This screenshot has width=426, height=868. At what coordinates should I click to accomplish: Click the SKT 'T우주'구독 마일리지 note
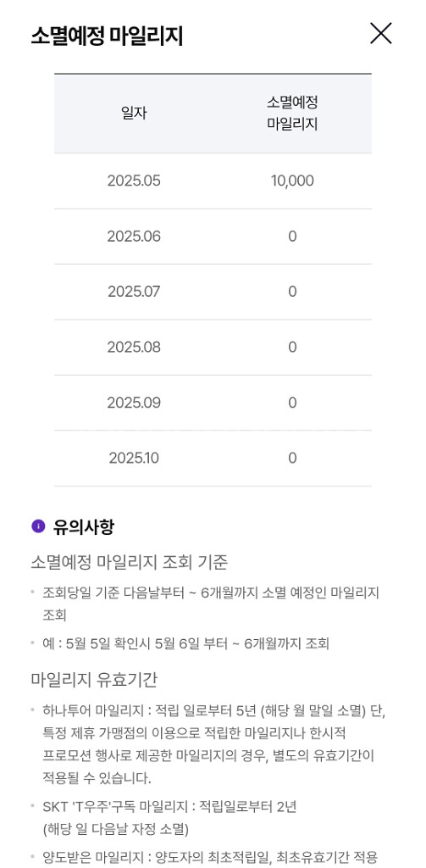click(169, 818)
